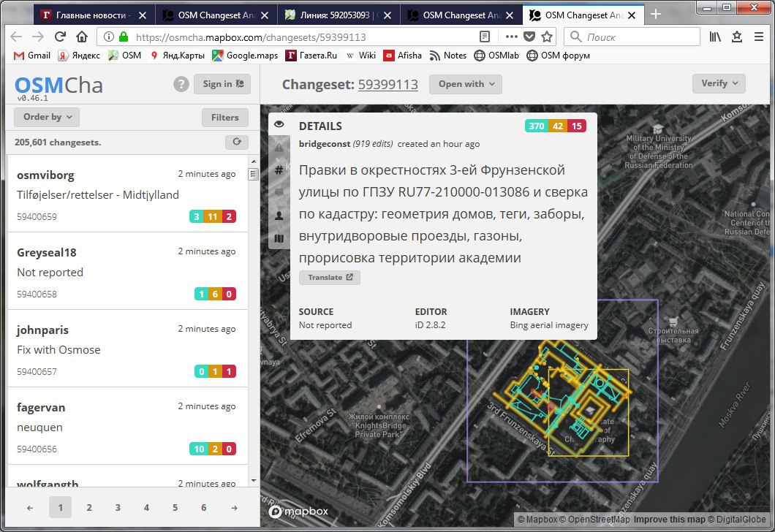Screen dimensions: 775x532
Task: Open the suspicious reasons warning panel
Action: click(x=279, y=147)
